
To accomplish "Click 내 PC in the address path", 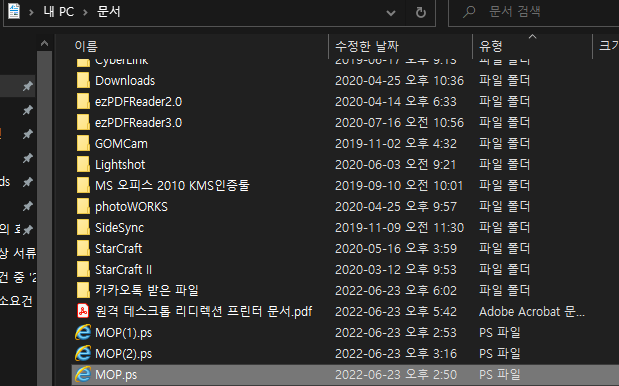I will [59, 12].
